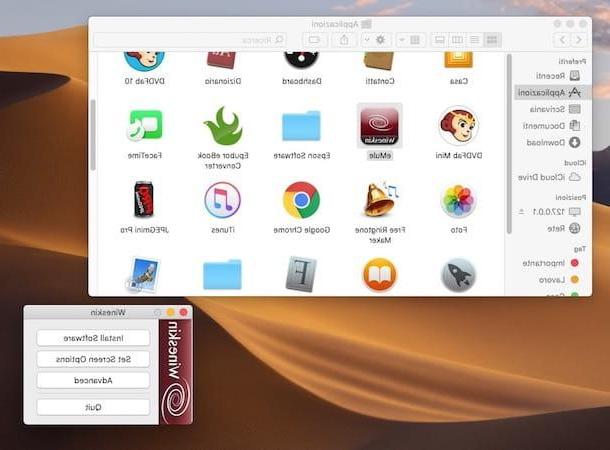The width and height of the screenshot is (610, 450).
Task: Open the gear action menu dropdown
Action: [x=374, y=40]
